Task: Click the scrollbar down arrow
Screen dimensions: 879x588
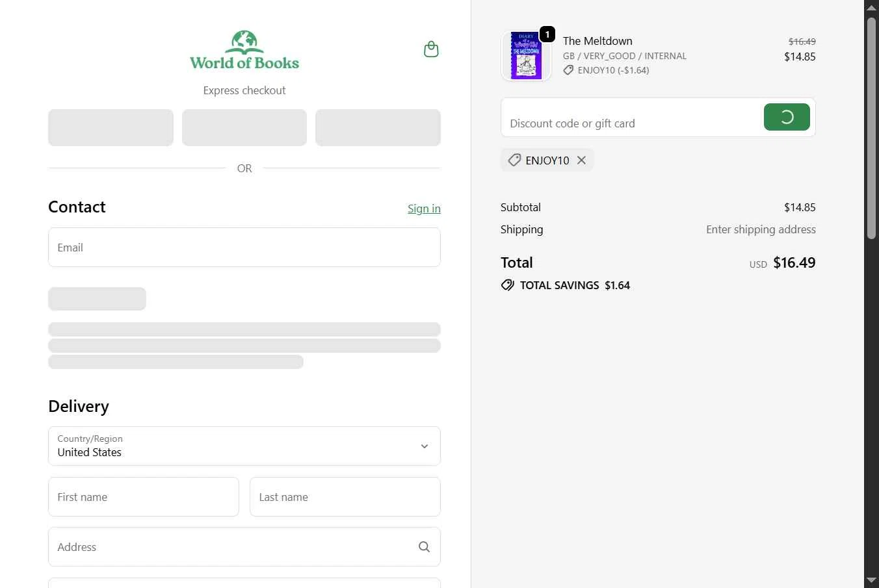Action: click(x=871, y=580)
